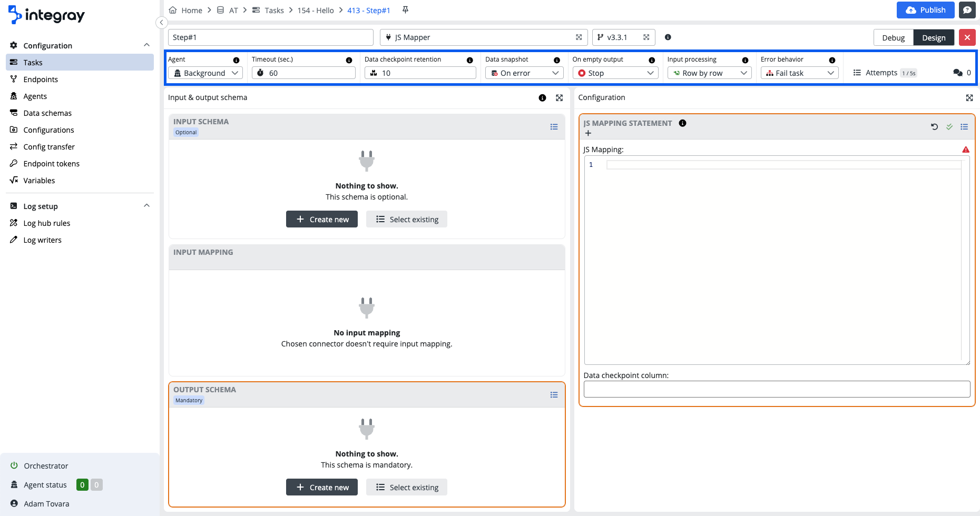Open the Error behavior dropdown

pos(799,73)
